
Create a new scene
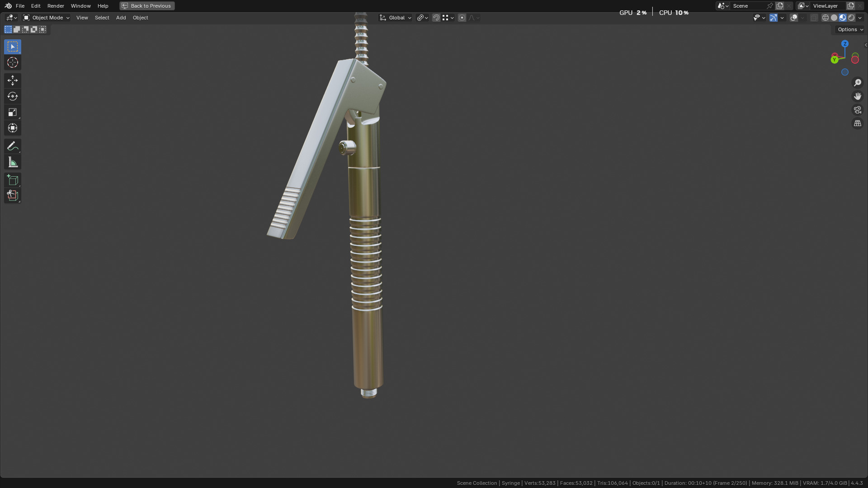(780, 6)
